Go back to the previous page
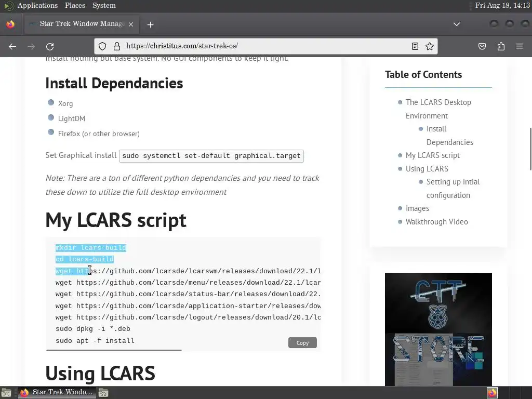This screenshot has width=532, height=399. [x=12, y=46]
